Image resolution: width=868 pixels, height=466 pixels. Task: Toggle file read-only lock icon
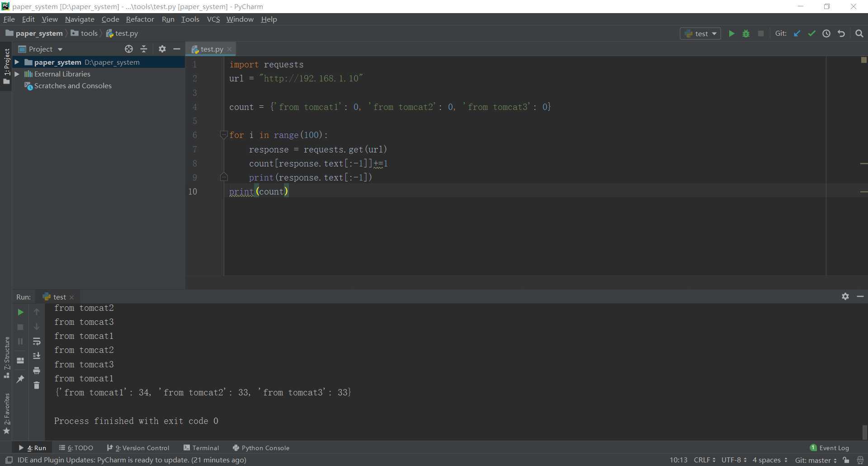point(846,460)
